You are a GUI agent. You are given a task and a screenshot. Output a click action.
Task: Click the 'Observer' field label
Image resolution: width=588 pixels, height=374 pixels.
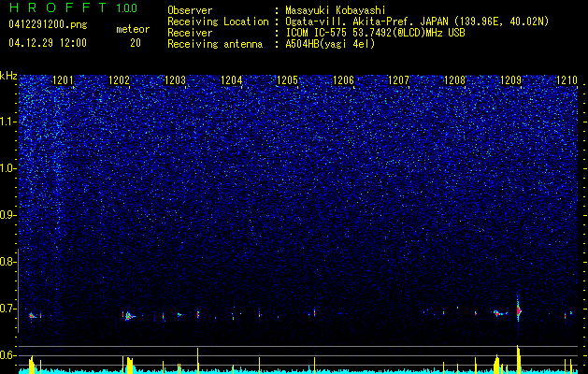tap(190, 10)
